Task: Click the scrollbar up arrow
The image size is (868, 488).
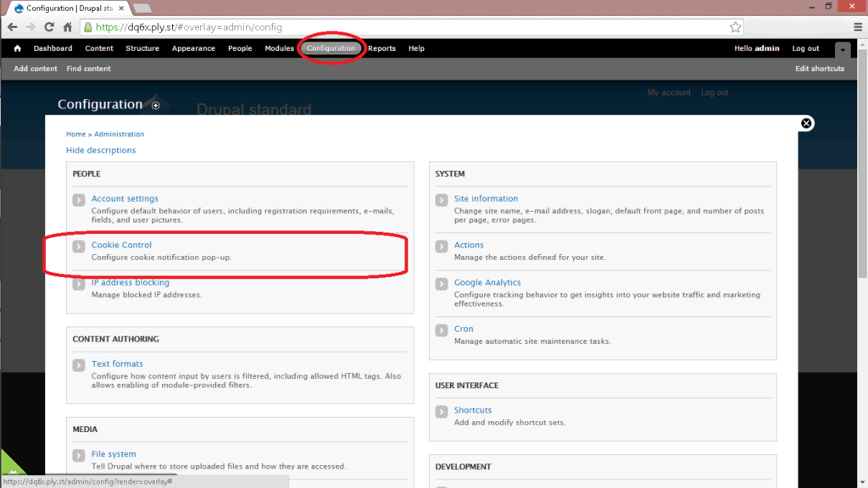Action: pyautogui.click(x=862, y=43)
